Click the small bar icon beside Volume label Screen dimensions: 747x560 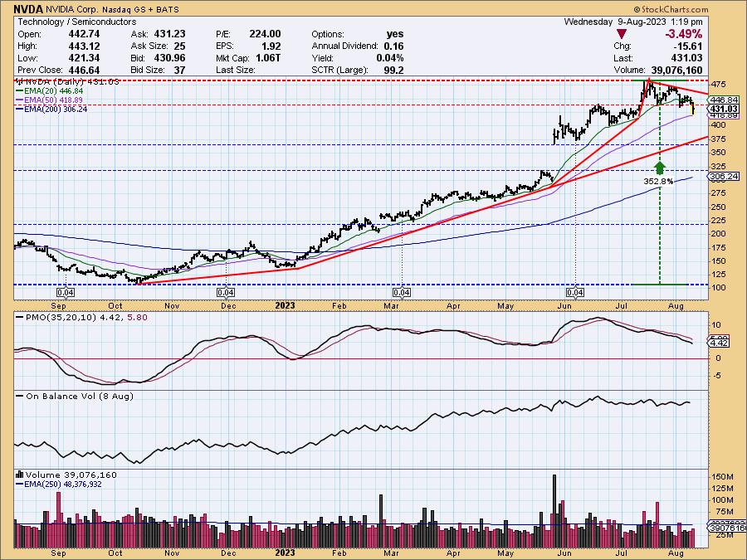(20, 475)
